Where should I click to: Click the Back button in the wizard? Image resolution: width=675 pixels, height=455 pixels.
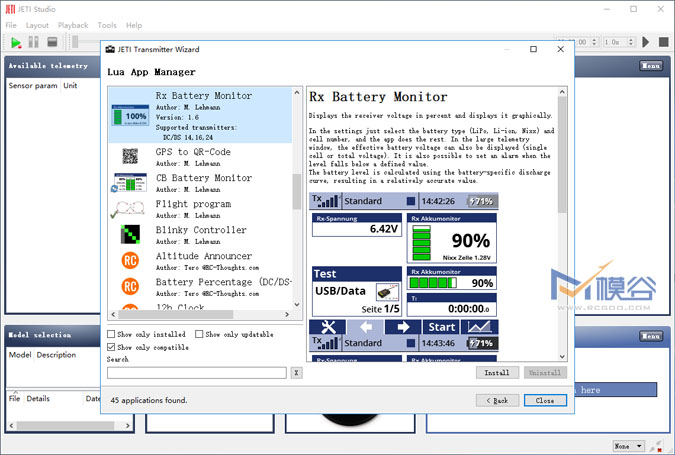[x=497, y=400]
